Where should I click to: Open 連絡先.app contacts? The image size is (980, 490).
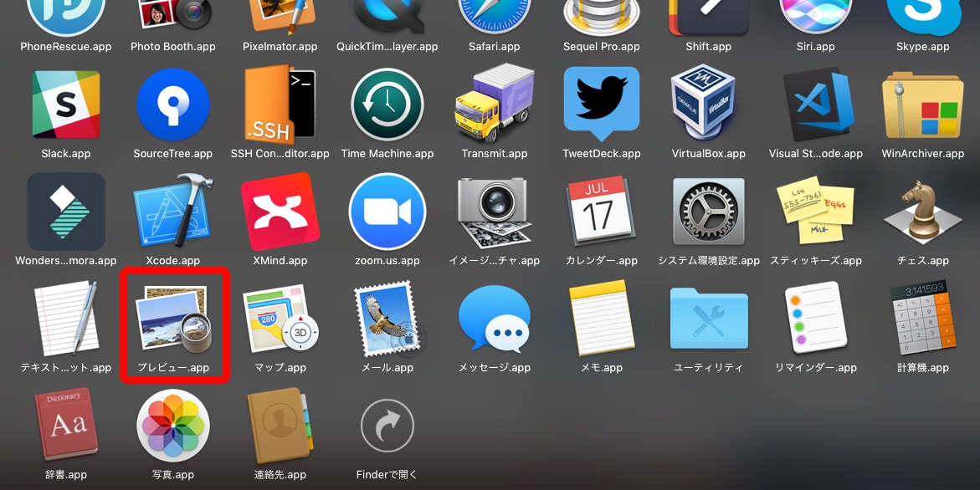point(280,425)
